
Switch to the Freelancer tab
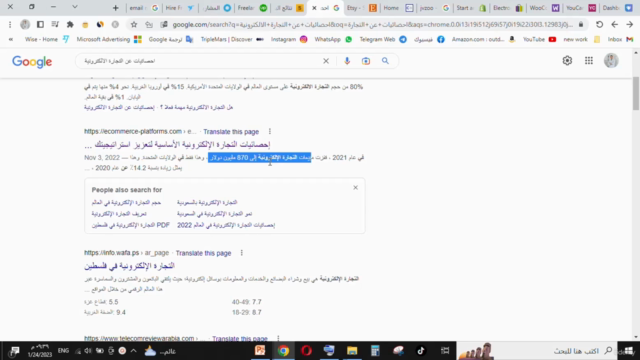click(x=252, y=8)
